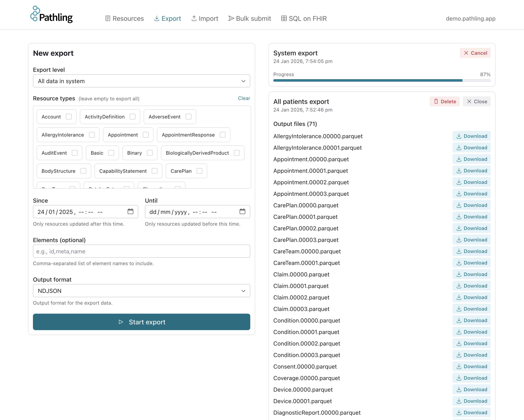Check the AllergyIntolerance resource type
Image resolution: width=524 pixels, height=420 pixels.
click(x=92, y=135)
